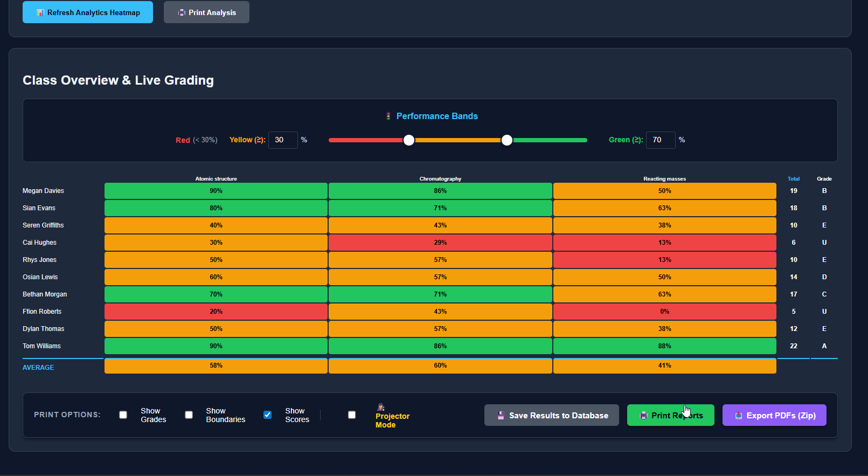
Task: Click the average Reacting masses 41% cell
Action: (664, 365)
